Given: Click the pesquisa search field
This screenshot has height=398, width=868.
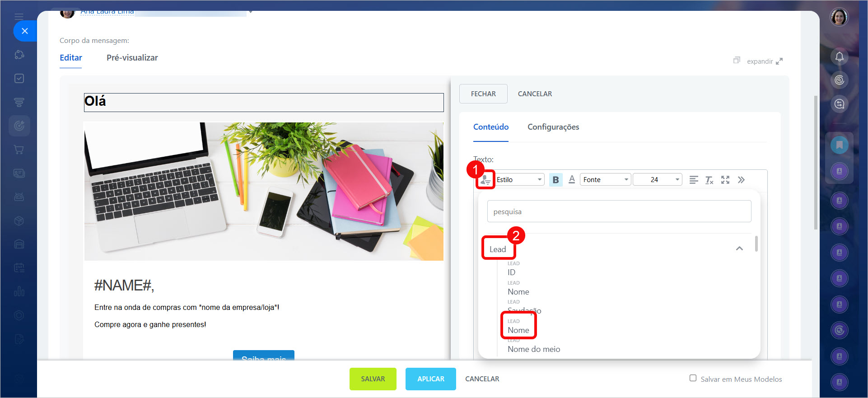Looking at the screenshot, I should [619, 211].
